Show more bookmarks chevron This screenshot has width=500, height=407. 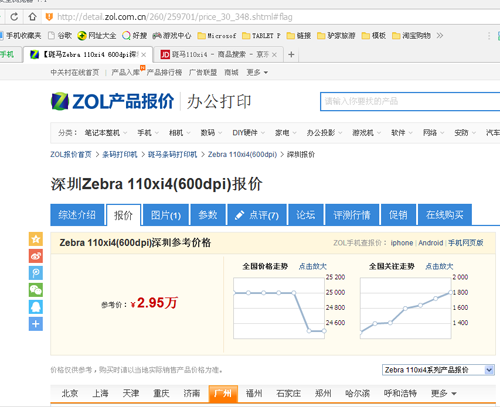pyautogui.click(x=440, y=35)
